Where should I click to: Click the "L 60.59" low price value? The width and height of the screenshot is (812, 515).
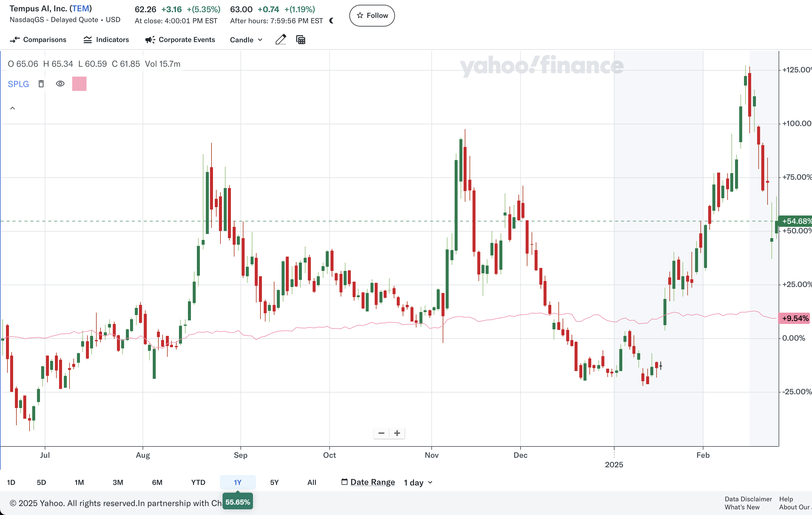[92, 64]
